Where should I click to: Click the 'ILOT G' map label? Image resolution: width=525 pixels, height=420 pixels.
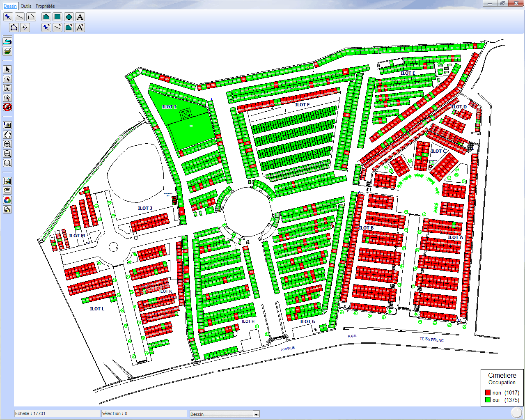click(x=307, y=321)
